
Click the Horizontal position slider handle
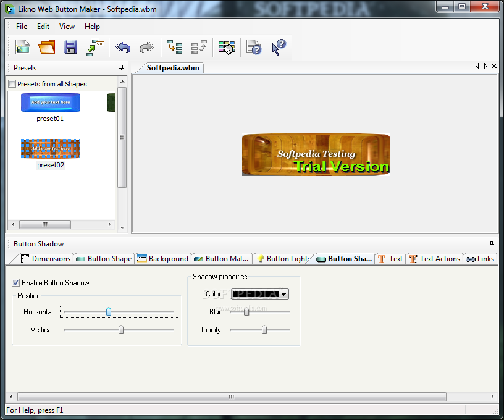tap(109, 312)
